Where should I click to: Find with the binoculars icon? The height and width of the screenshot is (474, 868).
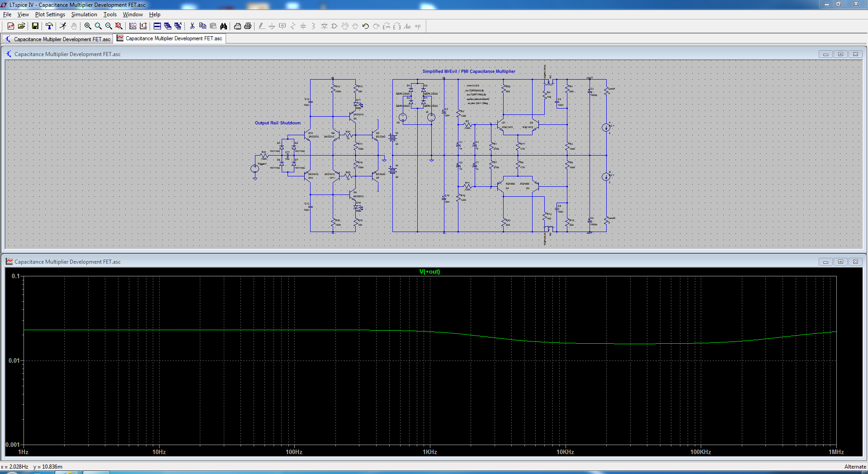pos(223,26)
